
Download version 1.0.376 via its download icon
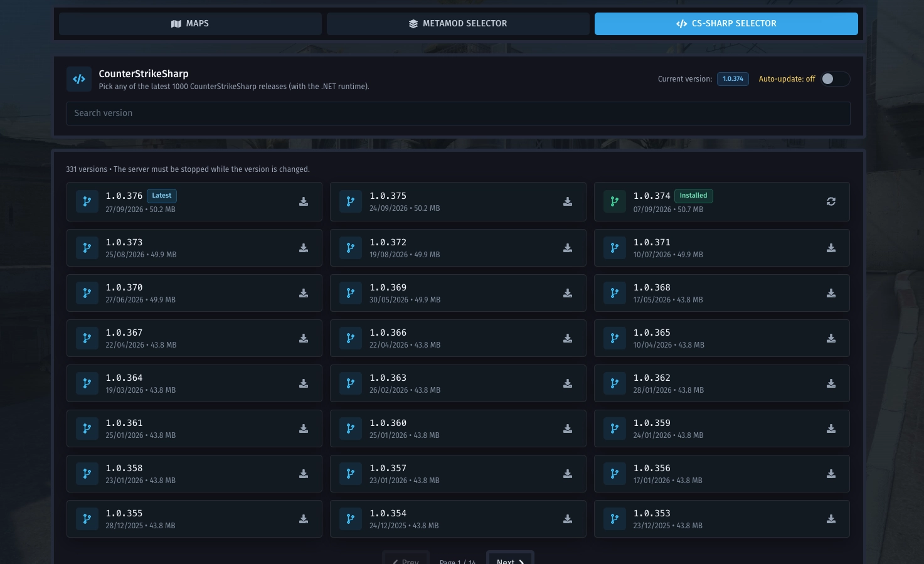[x=304, y=201]
